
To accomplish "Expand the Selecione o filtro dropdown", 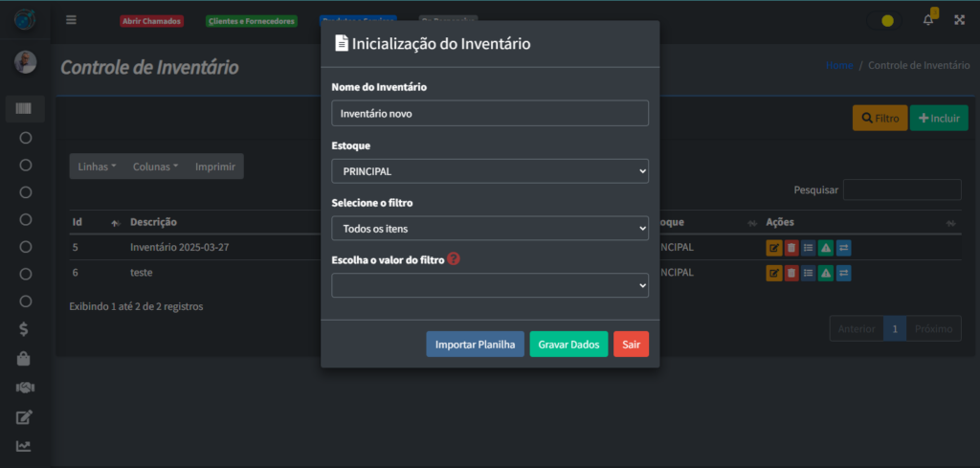I will pyautogui.click(x=490, y=229).
